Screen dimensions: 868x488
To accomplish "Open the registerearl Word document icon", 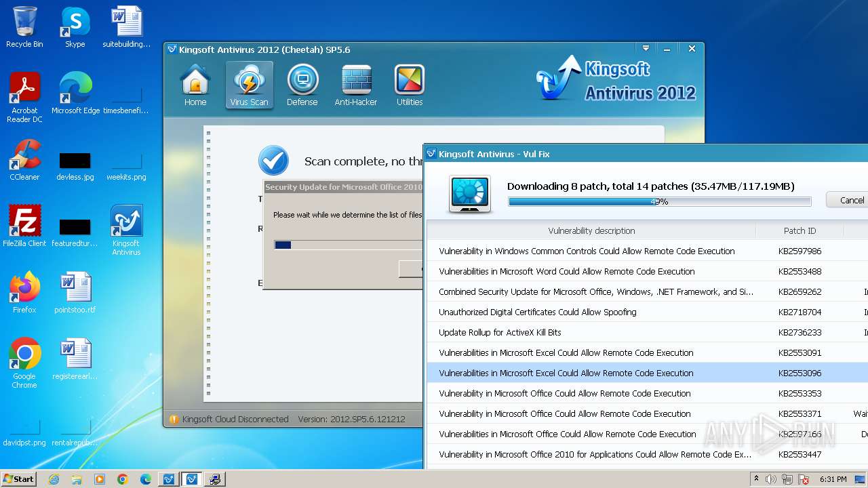I will 75,359.
